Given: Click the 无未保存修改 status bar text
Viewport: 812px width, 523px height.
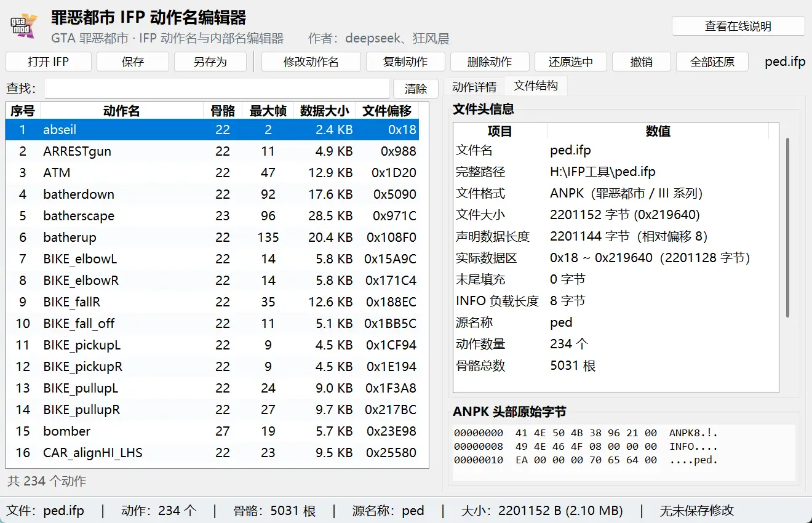Looking at the screenshot, I should coord(697,511).
